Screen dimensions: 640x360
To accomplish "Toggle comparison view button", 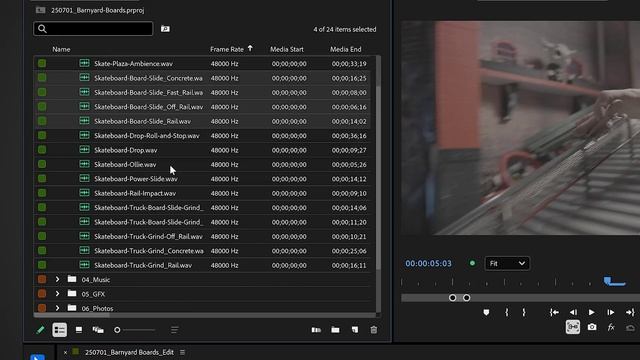I will (573, 327).
